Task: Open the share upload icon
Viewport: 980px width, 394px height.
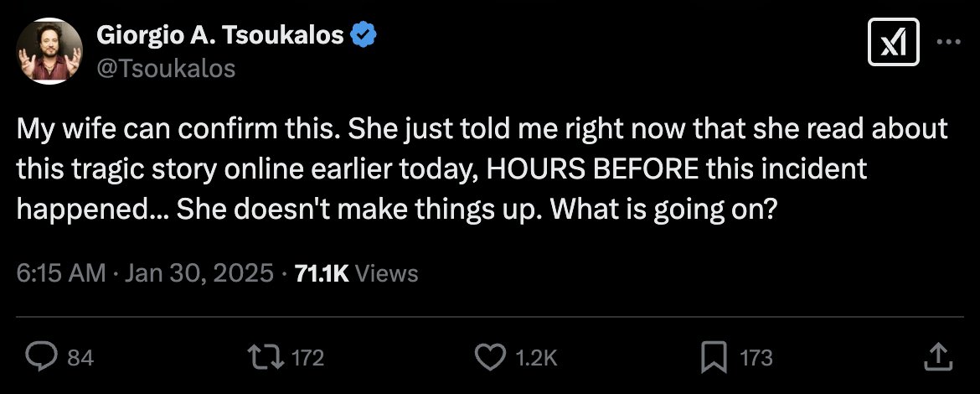Action: pos(939,357)
